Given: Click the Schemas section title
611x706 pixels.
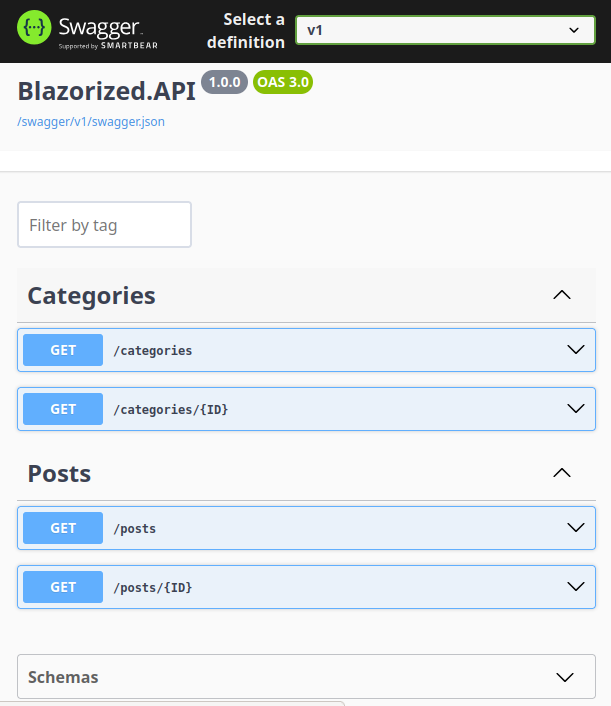Looking at the screenshot, I should (63, 677).
